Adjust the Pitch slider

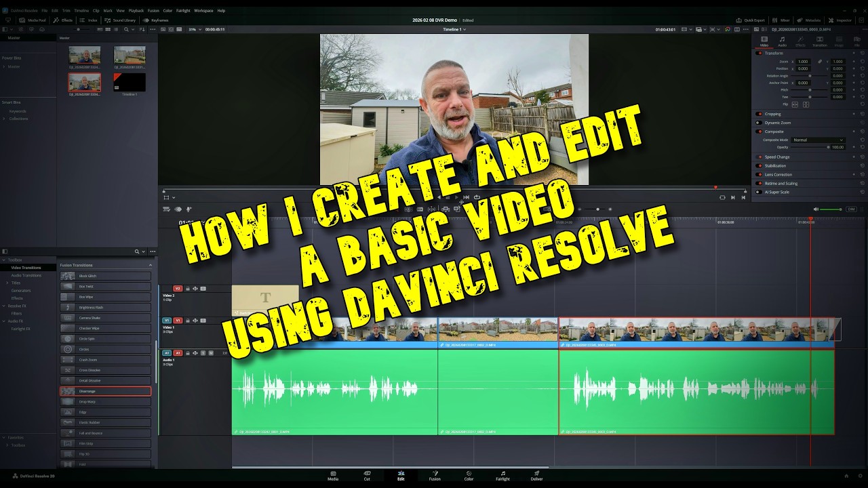pos(810,90)
